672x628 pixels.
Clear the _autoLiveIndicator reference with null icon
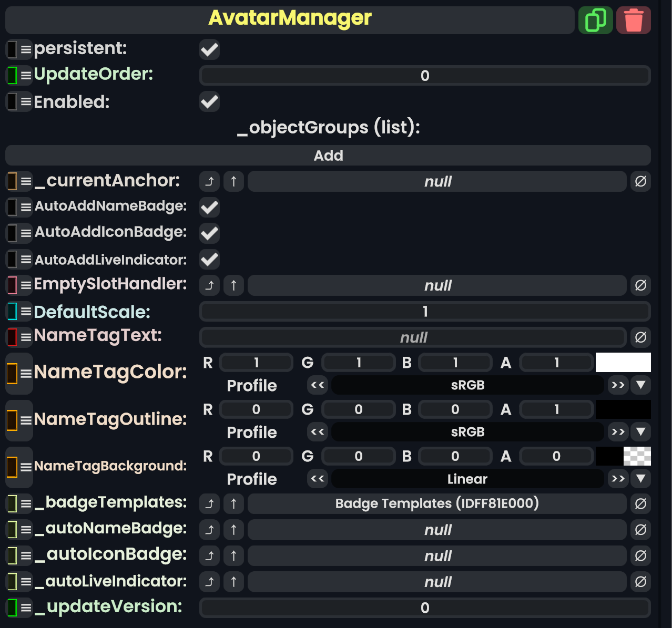(640, 582)
